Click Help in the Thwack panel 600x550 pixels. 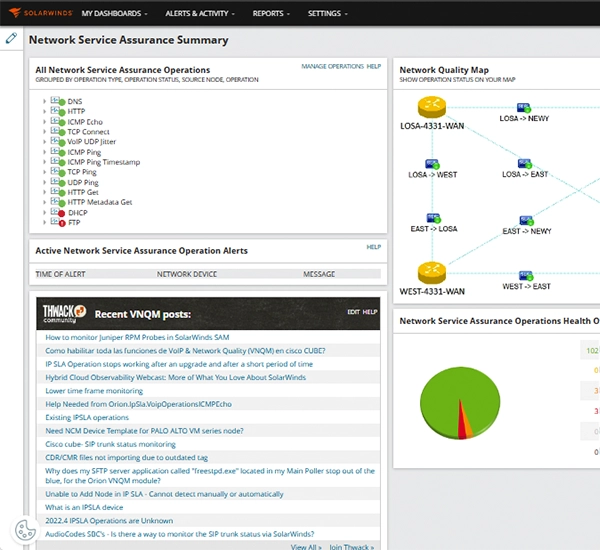tap(370, 312)
